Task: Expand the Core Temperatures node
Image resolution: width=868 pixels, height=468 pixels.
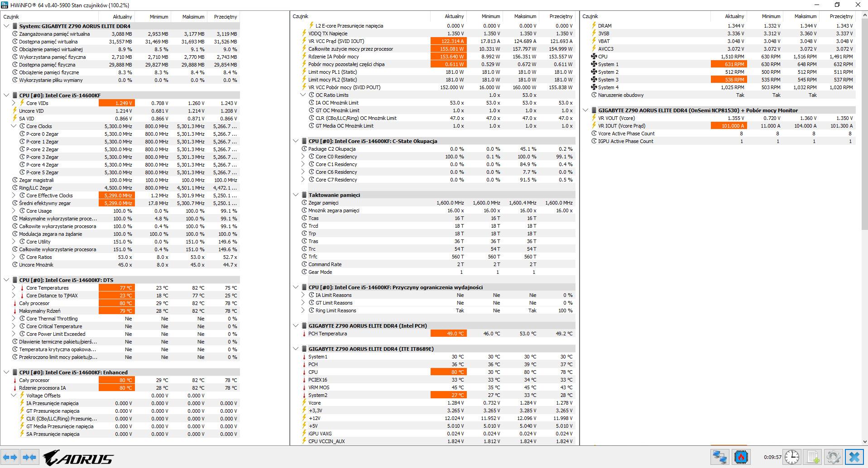Action: pos(14,288)
